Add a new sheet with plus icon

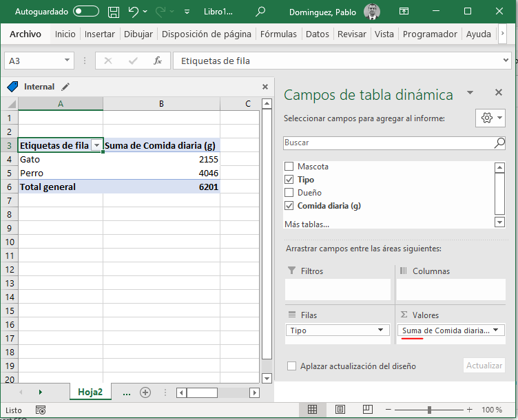145,392
